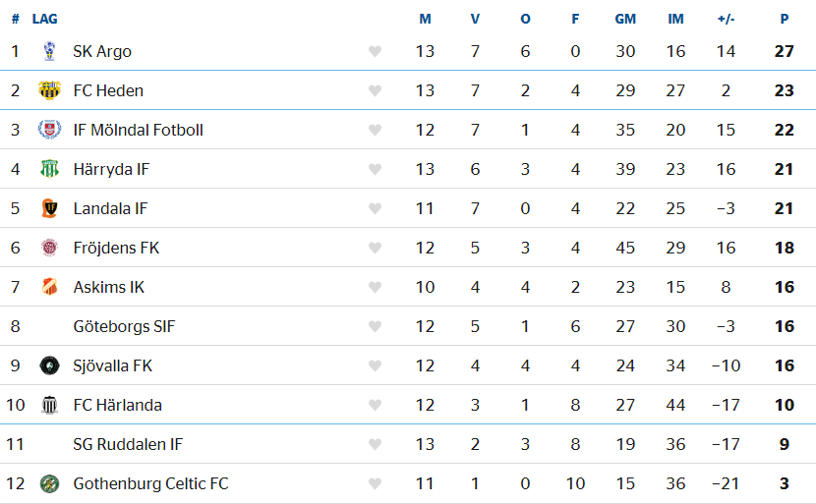Click the Sjövalla FK dark logo
The width and height of the screenshot is (816, 504).
(x=49, y=365)
